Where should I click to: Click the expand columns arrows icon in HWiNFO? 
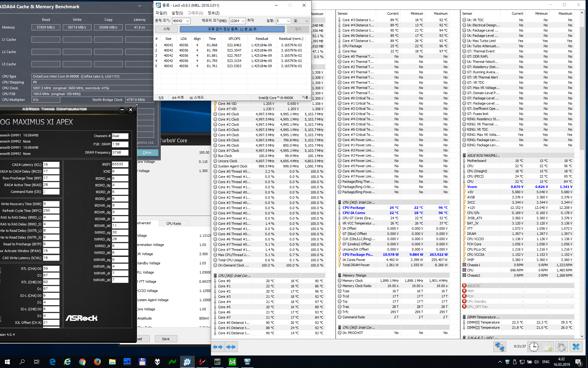tap(218, 347)
